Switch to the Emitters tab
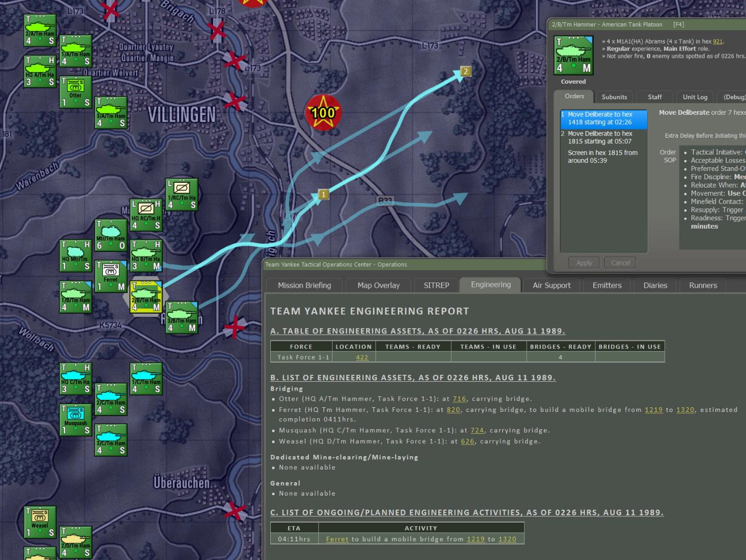Image resolution: width=746 pixels, height=560 pixels. coord(607,285)
